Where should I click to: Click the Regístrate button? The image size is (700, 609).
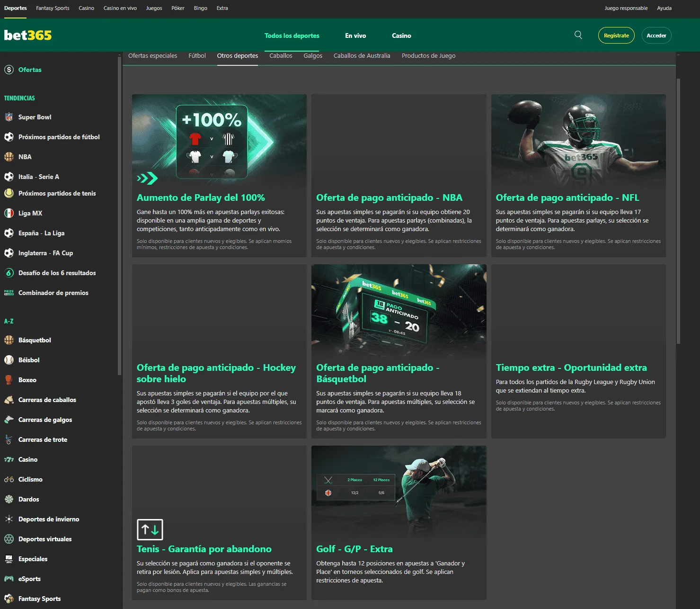point(616,36)
